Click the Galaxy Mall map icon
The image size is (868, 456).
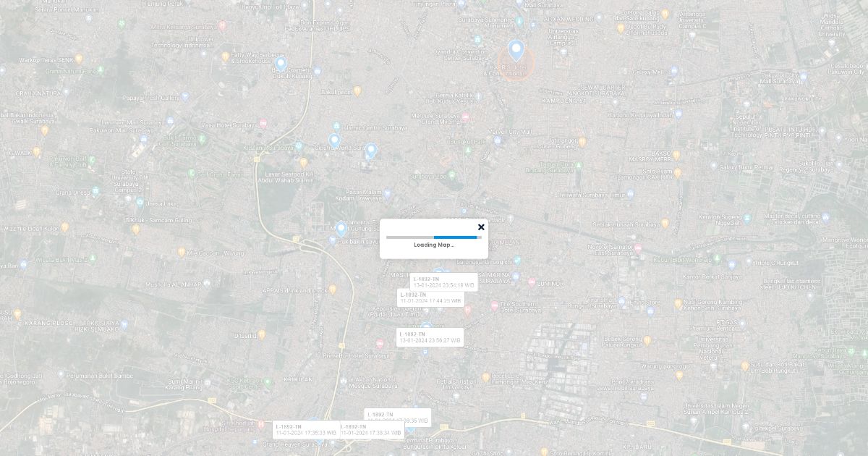tap(674, 71)
